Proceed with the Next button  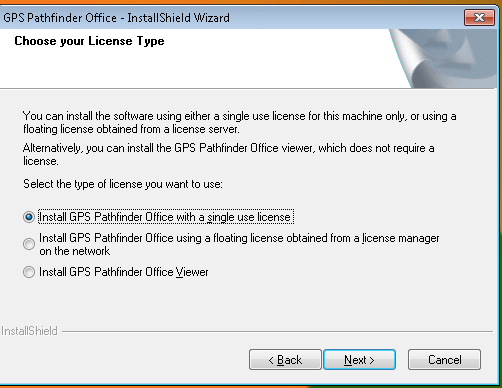pyautogui.click(x=359, y=360)
